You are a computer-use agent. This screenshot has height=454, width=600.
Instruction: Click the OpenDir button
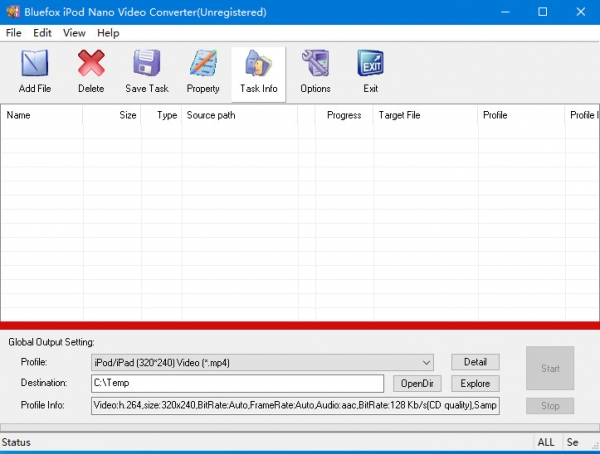point(417,383)
